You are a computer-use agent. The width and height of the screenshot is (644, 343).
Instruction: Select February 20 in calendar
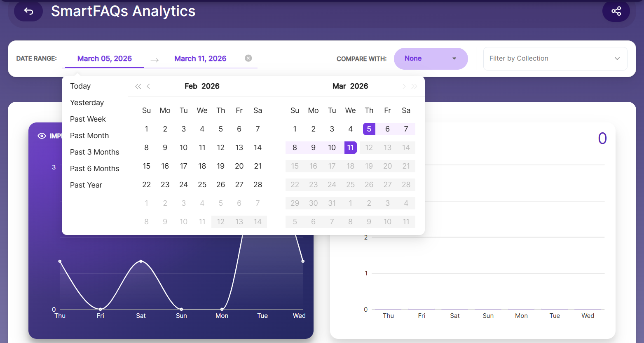pos(239,166)
